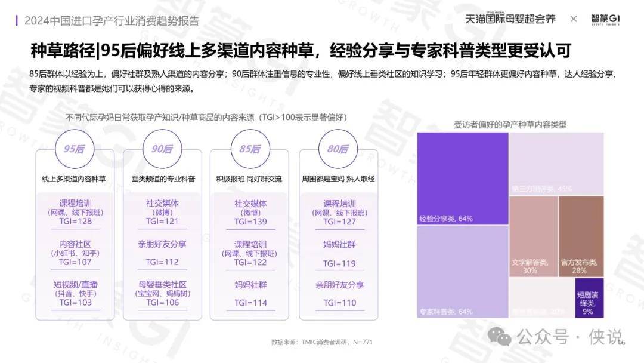Select the 95后 circle badge
The height and width of the screenshot is (363, 644).
[x=74, y=149]
